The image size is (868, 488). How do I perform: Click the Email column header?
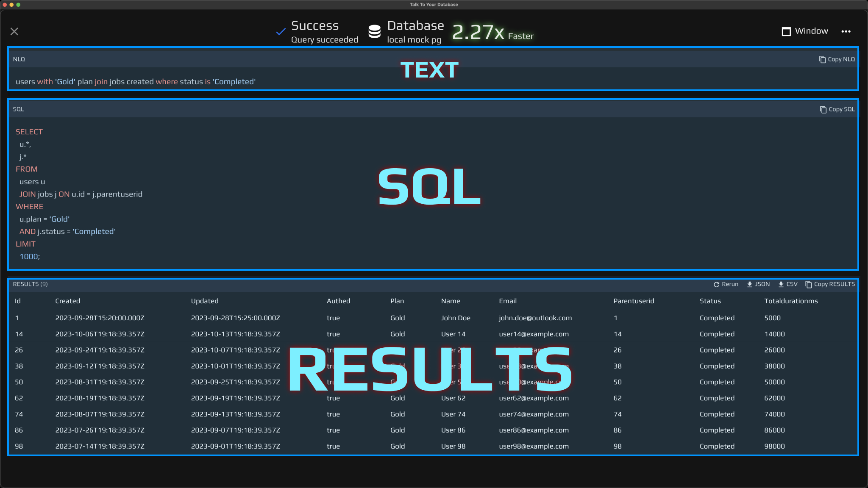click(507, 301)
